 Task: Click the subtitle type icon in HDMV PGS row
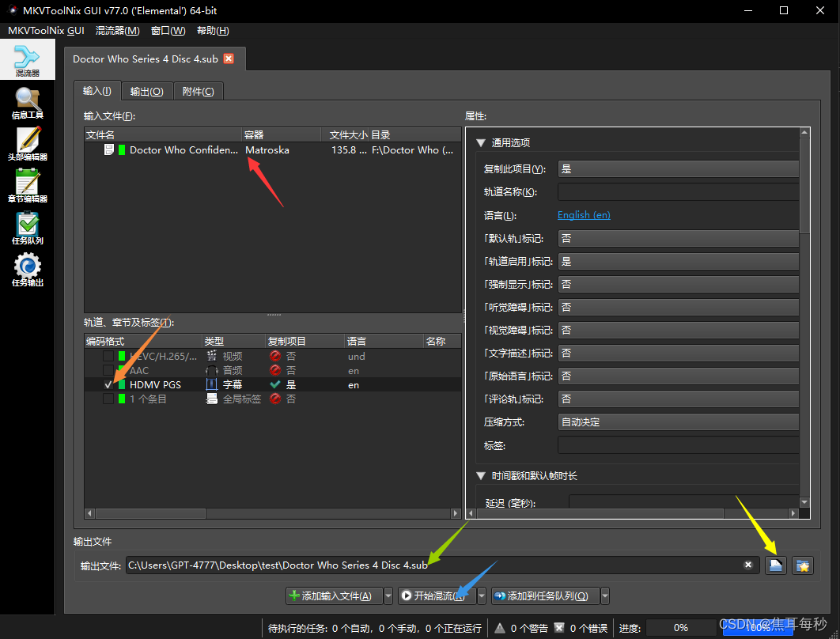(x=212, y=384)
